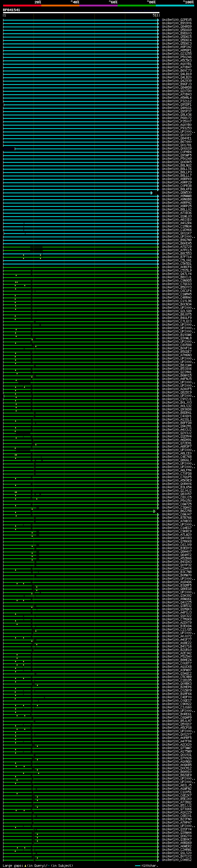Select the UniRef100_C7MUK9 label

click(x=177, y=619)
